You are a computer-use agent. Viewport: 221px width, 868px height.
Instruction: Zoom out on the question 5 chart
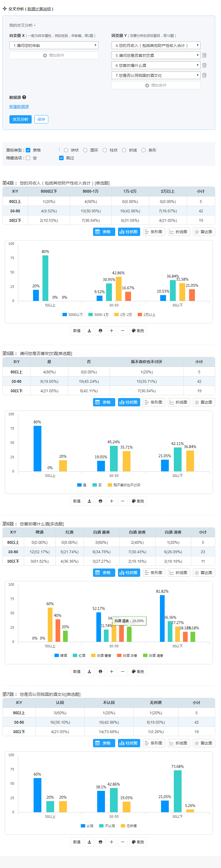point(123,501)
